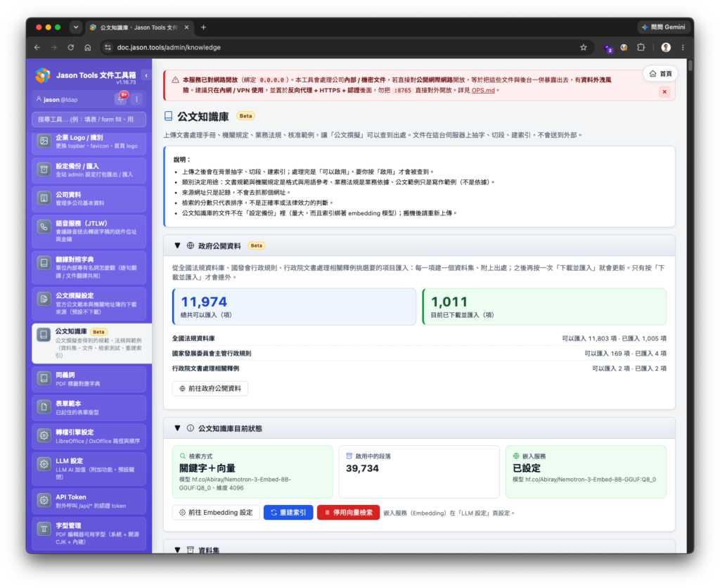Click the browser forward arrow
The width and height of the screenshot is (720, 588).
(x=53, y=47)
